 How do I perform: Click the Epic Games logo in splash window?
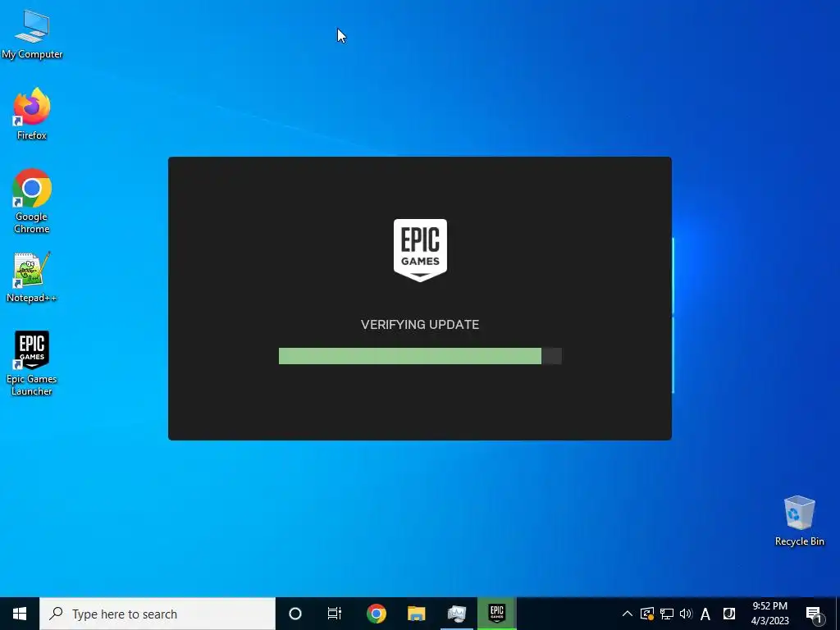pyautogui.click(x=420, y=249)
